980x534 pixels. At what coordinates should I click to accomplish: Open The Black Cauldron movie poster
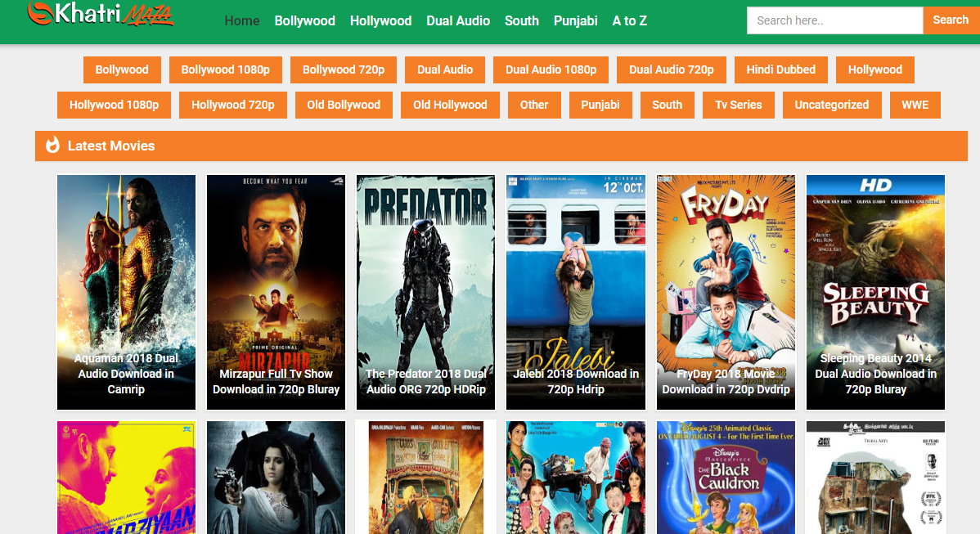coord(726,477)
